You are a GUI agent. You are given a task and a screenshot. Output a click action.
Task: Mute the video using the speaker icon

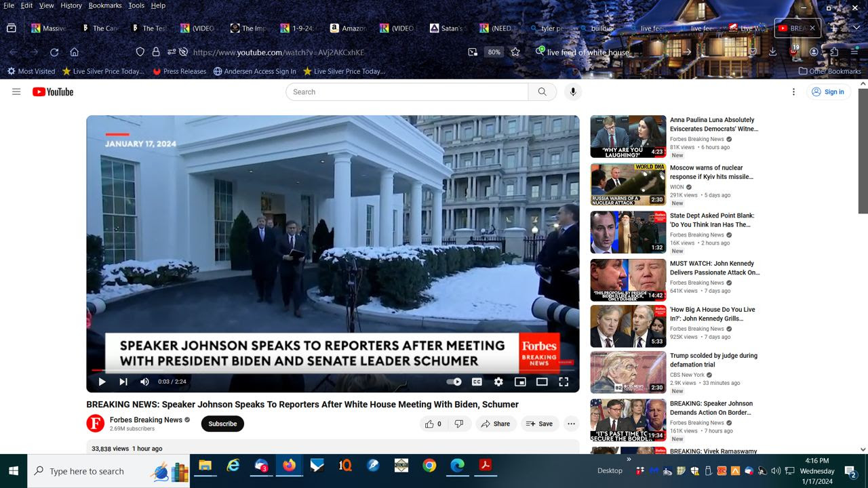click(x=144, y=382)
